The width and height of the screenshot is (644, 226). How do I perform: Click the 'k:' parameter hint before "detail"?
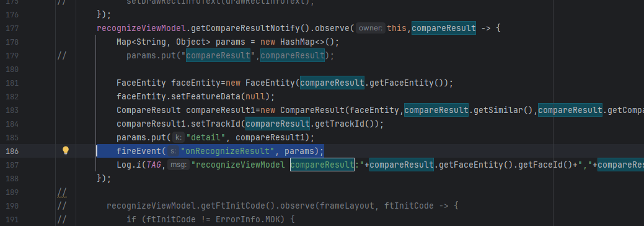click(x=178, y=137)
